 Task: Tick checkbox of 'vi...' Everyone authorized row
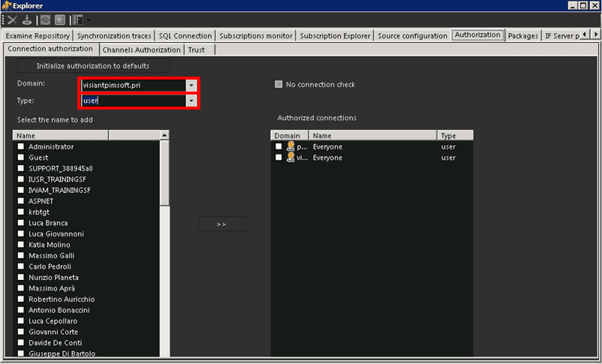click(x=278, y=157)
